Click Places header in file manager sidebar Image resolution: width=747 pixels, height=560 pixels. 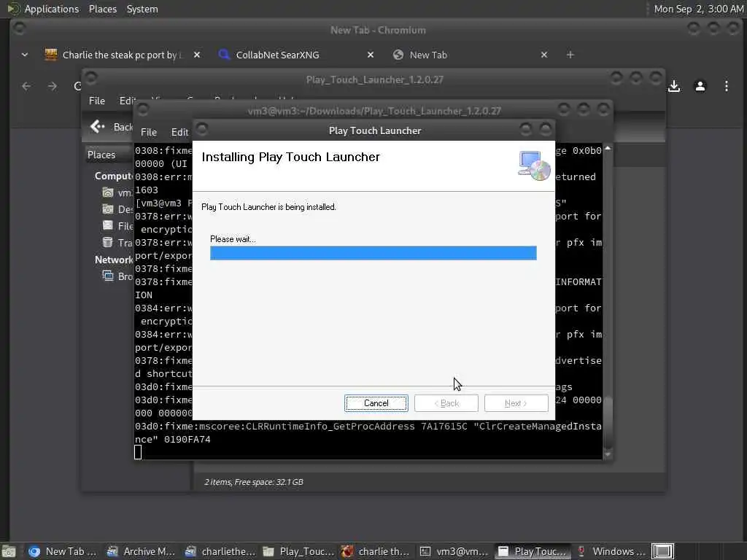(101, 155)
